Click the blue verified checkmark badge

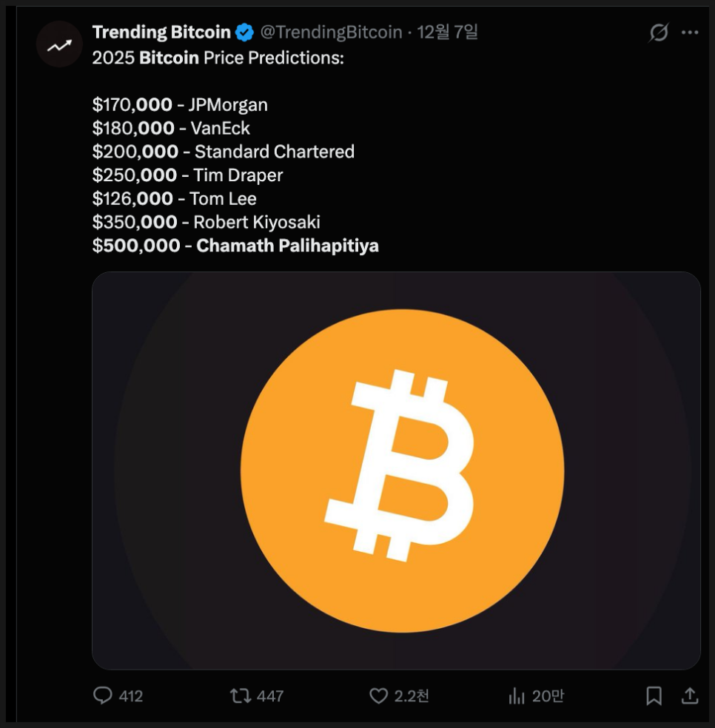(245, 33)
